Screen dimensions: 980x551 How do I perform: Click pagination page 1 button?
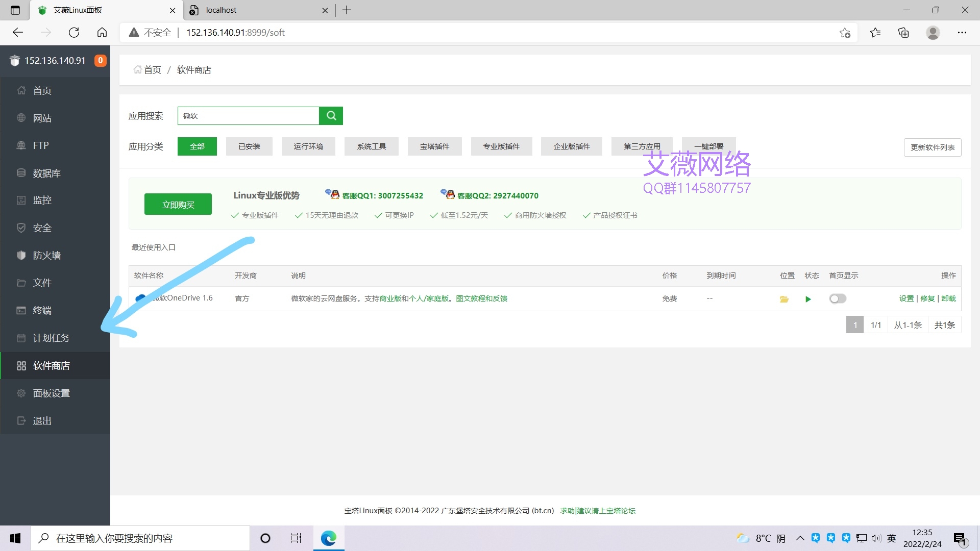click(855, 325)
